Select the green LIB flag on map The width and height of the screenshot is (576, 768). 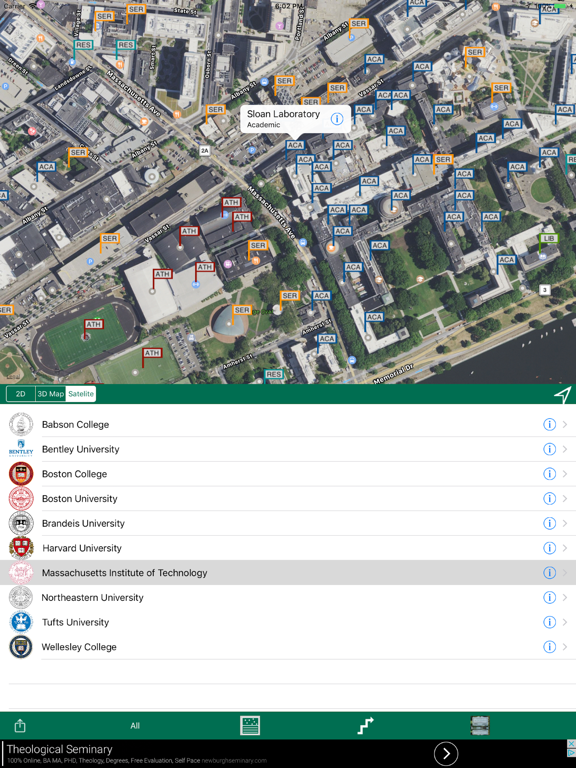click(549, 239)
